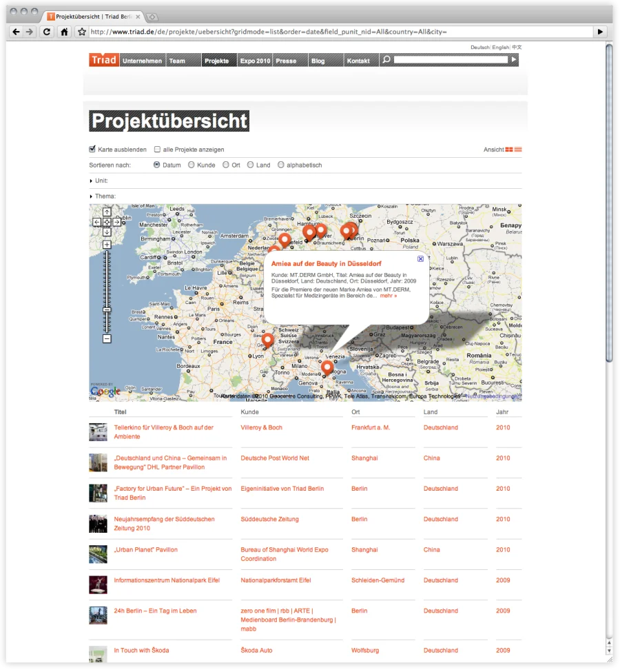Click the Triad logo
Viewport: 620px width, 672px height.
(103, 60)
